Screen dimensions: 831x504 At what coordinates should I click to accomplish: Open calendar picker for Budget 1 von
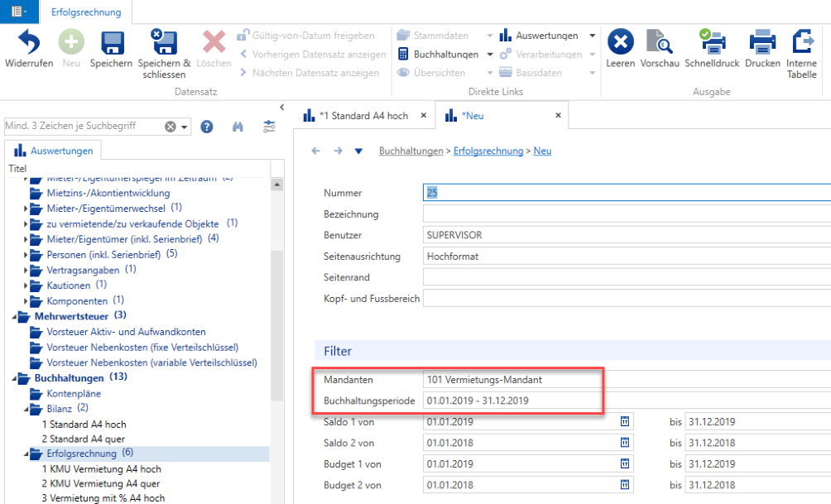pos(625,463)
